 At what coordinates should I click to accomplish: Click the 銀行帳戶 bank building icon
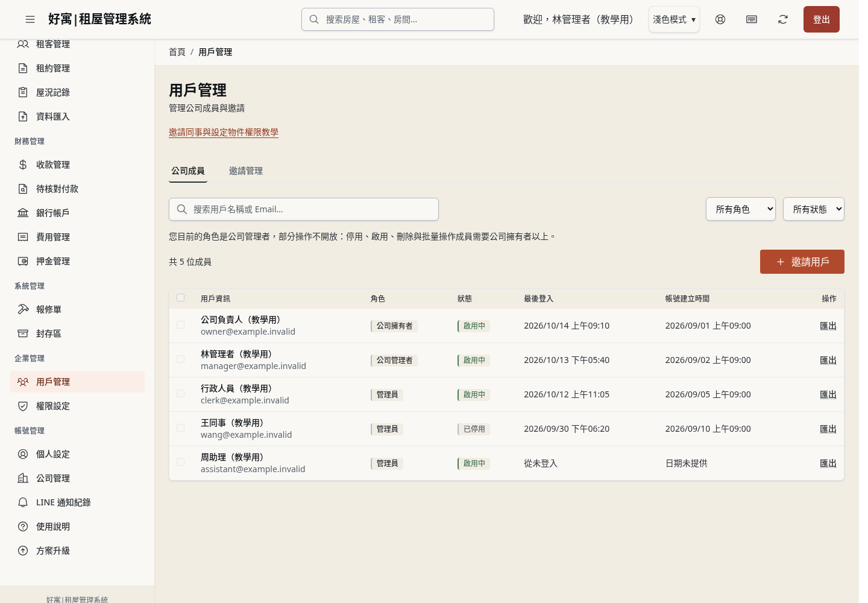coord(23,213)
